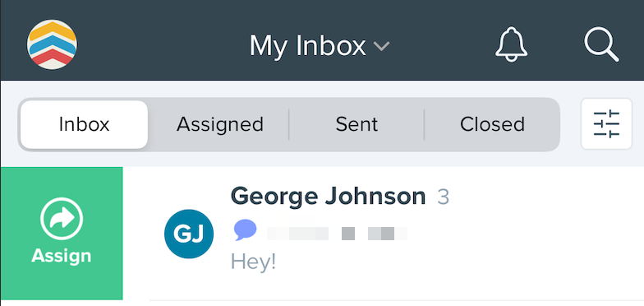Click the green Assign swipe action panel
The width and height of the screenshot is (644, 306).
point(62,234)
